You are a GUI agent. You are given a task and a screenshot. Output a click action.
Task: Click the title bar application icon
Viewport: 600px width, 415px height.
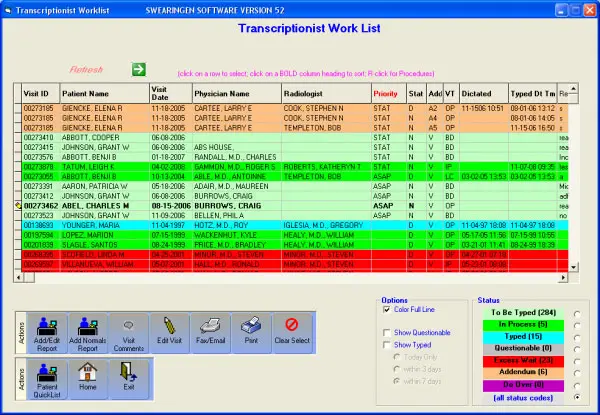(x=8, y=10)
